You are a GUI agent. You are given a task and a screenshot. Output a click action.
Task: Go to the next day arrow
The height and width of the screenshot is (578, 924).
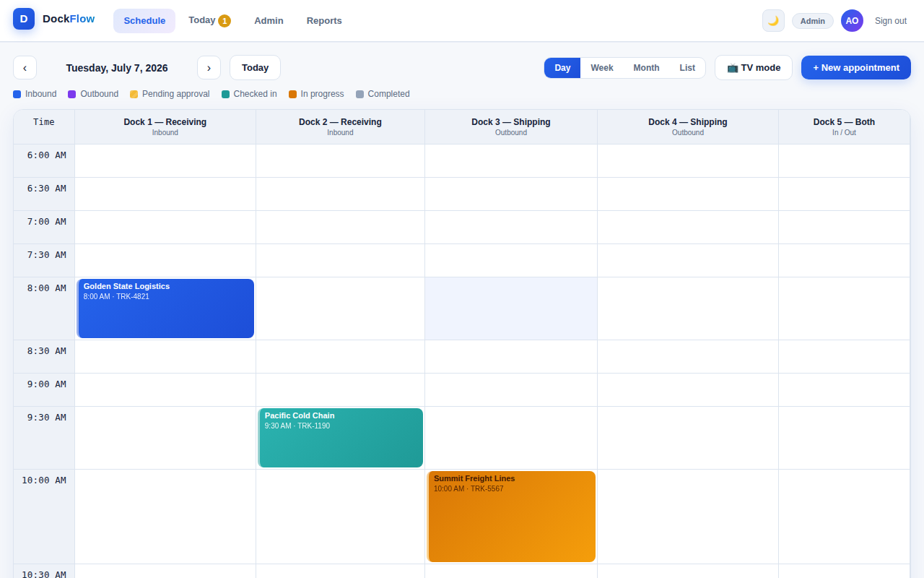[209, 68]
